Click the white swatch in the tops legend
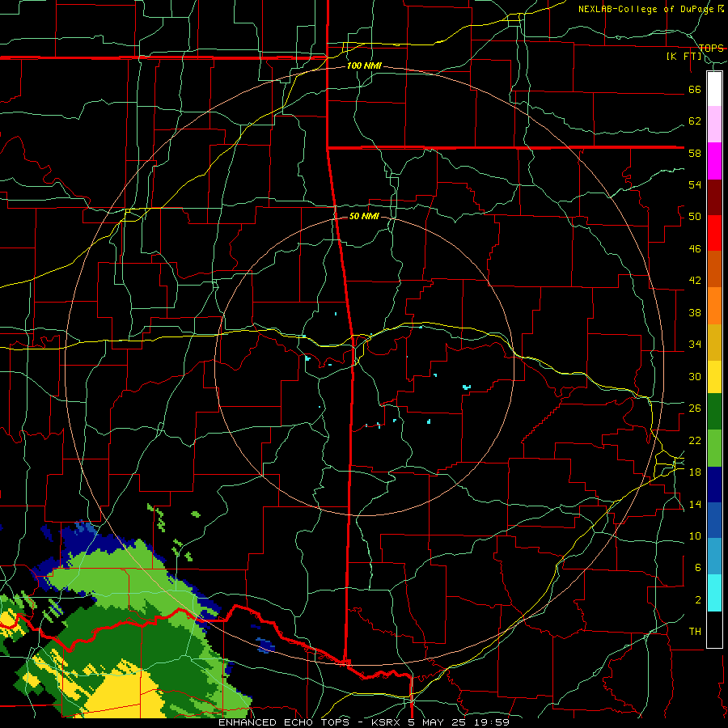 (x=714, y=89)
